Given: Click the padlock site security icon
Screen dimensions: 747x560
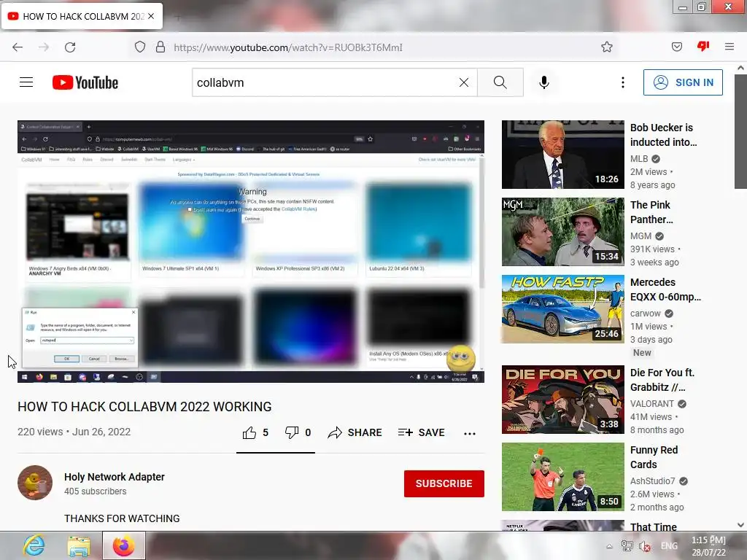Looking at the screenshot, I should coord(160,47).
